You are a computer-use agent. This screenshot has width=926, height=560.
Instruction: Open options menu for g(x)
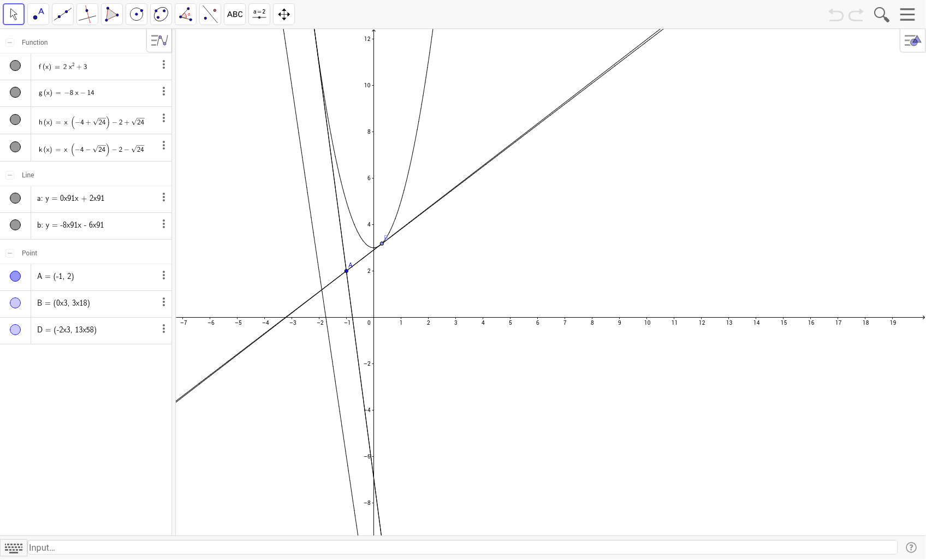pyautogui.click(x=163, y=92)
